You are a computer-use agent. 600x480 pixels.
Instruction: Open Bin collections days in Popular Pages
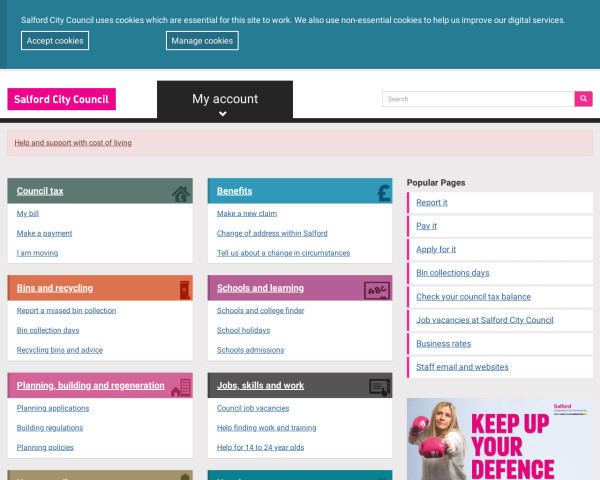[x=453, y=273]
